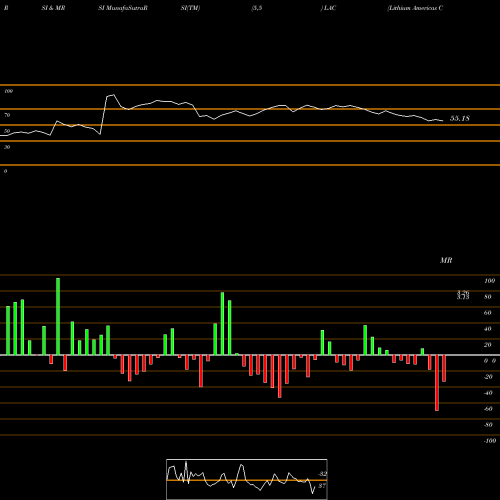Open the mini RSI thumbnail chart
This screenshot has height=500, width=500.
coord(247,479)
